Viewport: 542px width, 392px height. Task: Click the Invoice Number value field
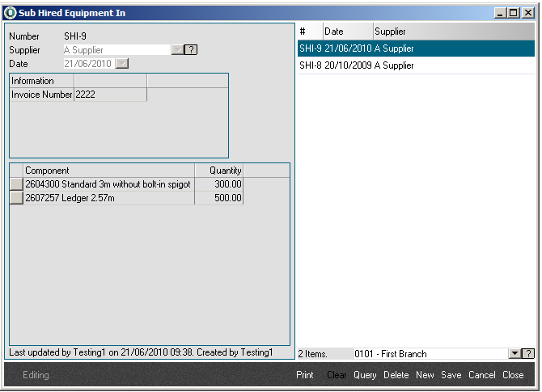110,95
